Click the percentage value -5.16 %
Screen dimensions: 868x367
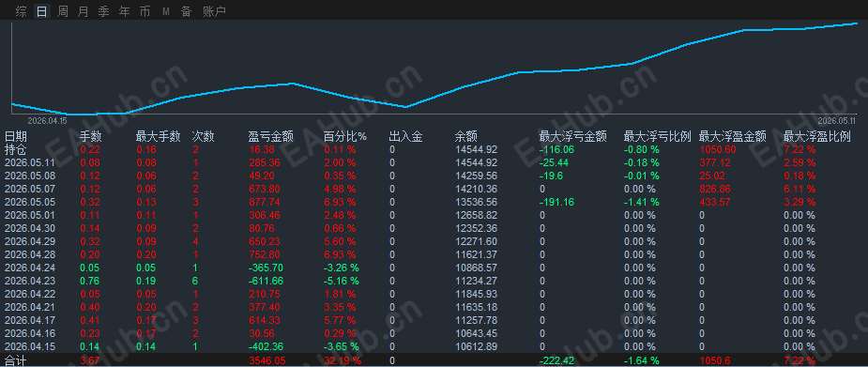click(342, 281)
